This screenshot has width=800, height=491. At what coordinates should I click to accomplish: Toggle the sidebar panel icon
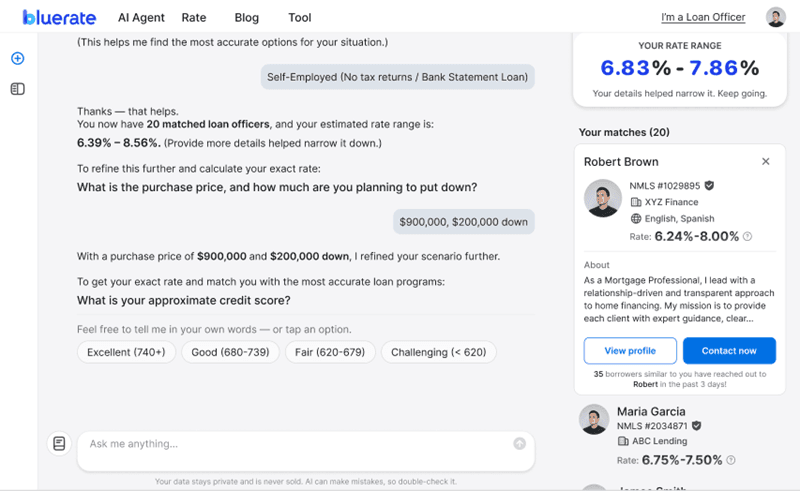[17, 89]
